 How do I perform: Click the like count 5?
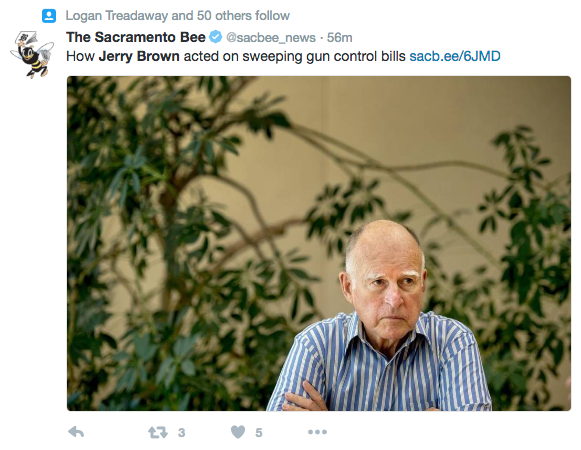pyautogui.click(x=259, y=433)
